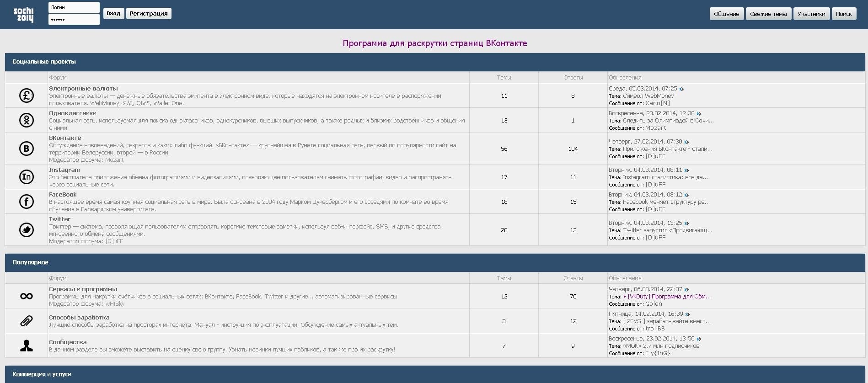Screen dimensions: 868x383
Task: Open topic Twitter запустил «Продвигающ…
Action: click(x=668, y=230)
